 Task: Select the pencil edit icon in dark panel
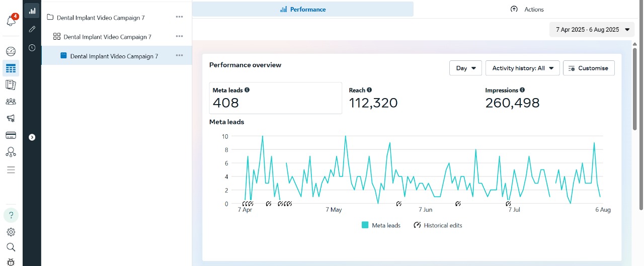[32, 29]
